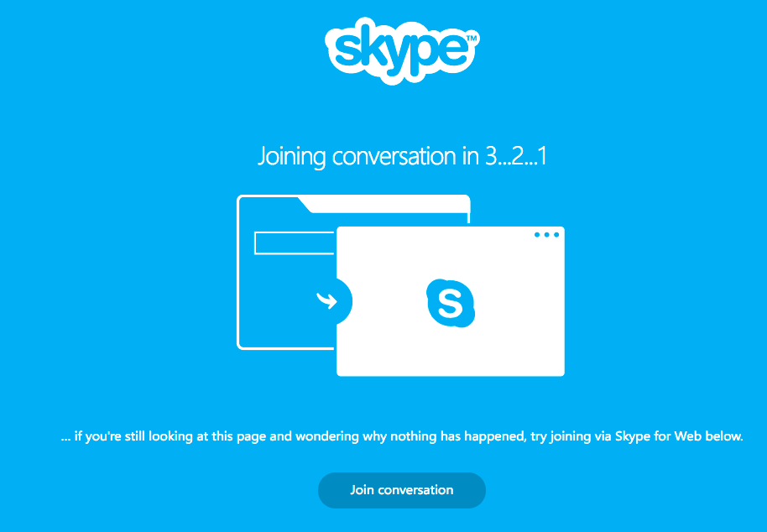Click the leftmost dot in white window

537,235
